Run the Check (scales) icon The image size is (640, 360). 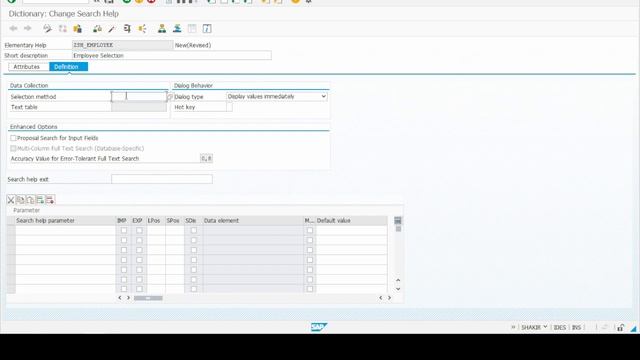point(97,29)
